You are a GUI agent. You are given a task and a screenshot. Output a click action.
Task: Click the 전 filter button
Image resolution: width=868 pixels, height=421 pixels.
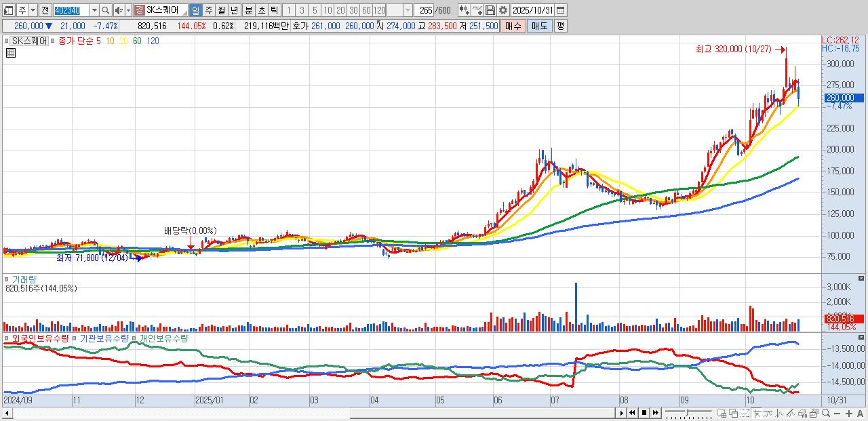[45, 10]
